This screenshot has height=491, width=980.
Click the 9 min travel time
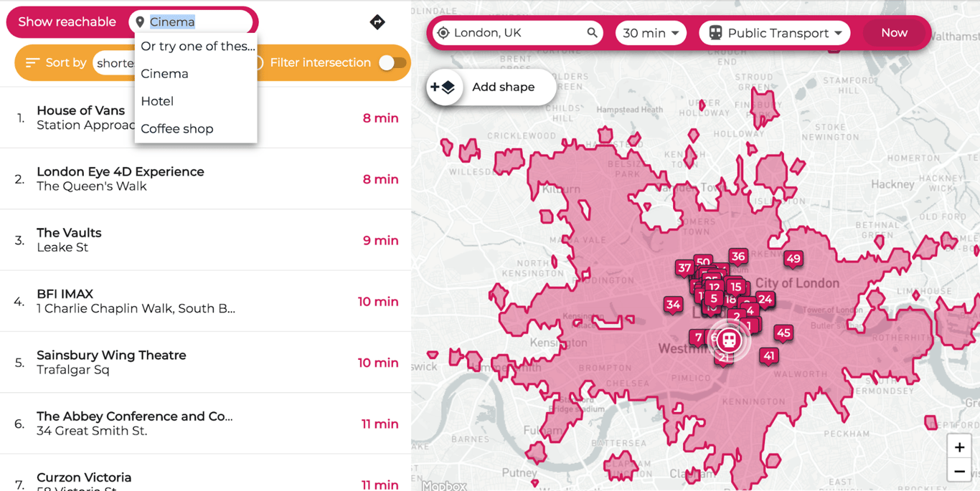[380, 241]
